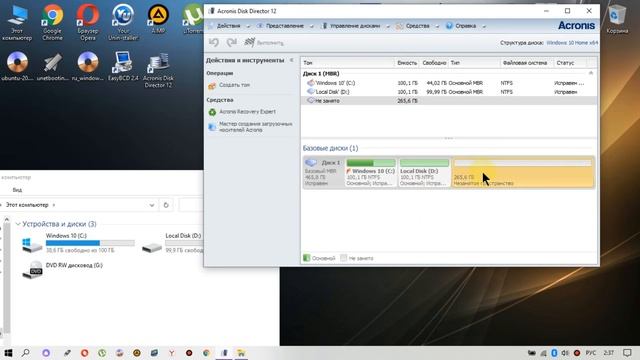This screenshot has height=360, width=640.
Task: Open the Windows Start menu
Action: pos(8,353)
